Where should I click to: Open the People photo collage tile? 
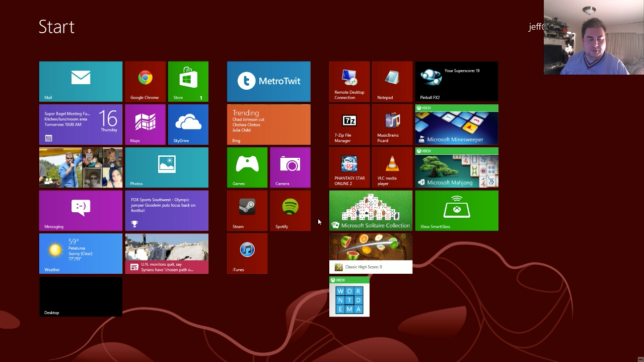click(81, 167)
